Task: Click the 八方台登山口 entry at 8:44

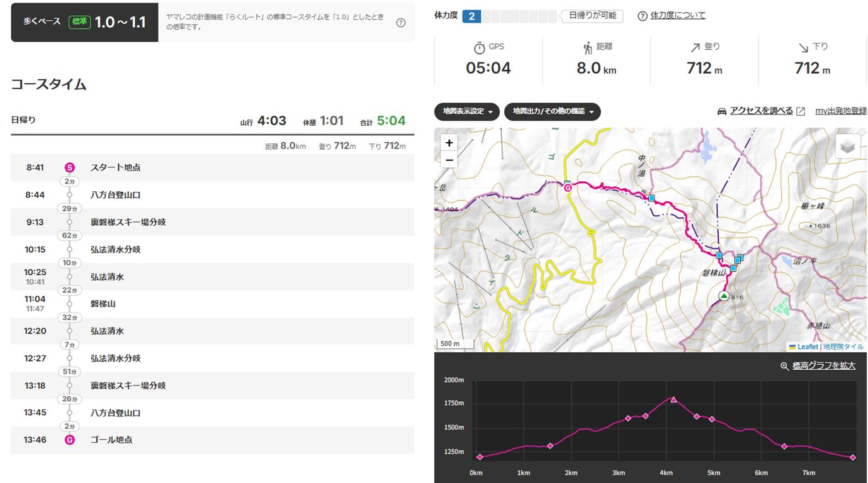Action: (x=115, y=195)
